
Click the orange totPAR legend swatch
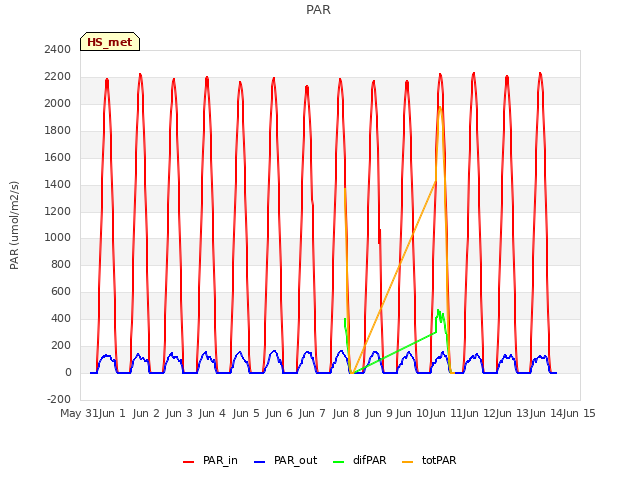(408, 462)
